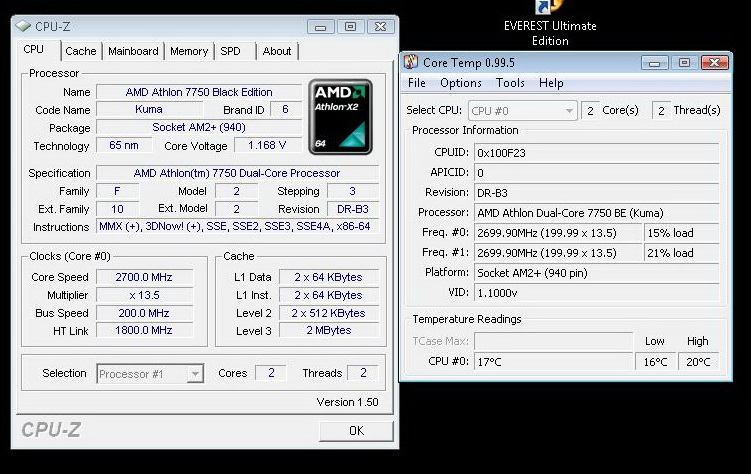Click the Freq. #1 value field
This screenshot has height=474, width=751.
pos(558,253)
